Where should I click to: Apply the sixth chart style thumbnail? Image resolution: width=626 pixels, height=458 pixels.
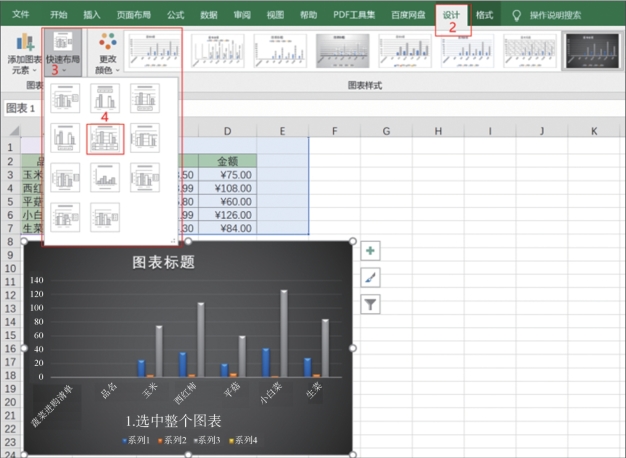pyautogui.click(x=468, y=51)
